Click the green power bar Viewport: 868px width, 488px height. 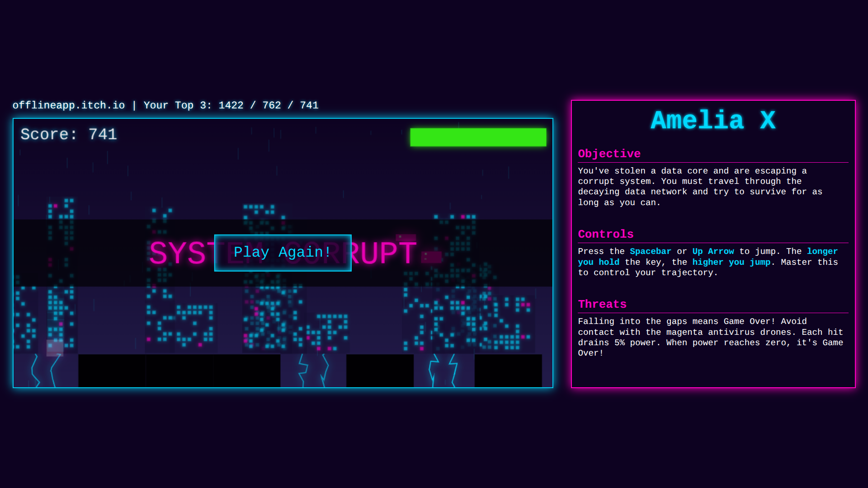pyautogui.click(x=478, y=137)
